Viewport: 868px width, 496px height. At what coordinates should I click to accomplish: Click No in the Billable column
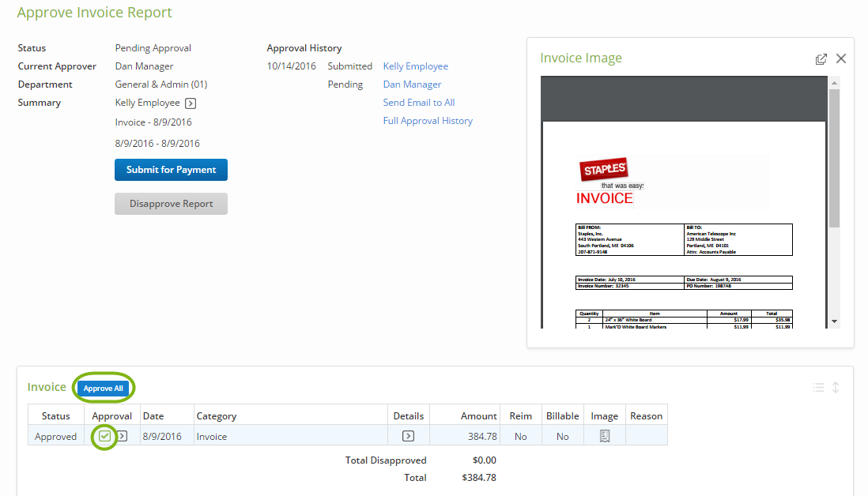tap(562, 435)
